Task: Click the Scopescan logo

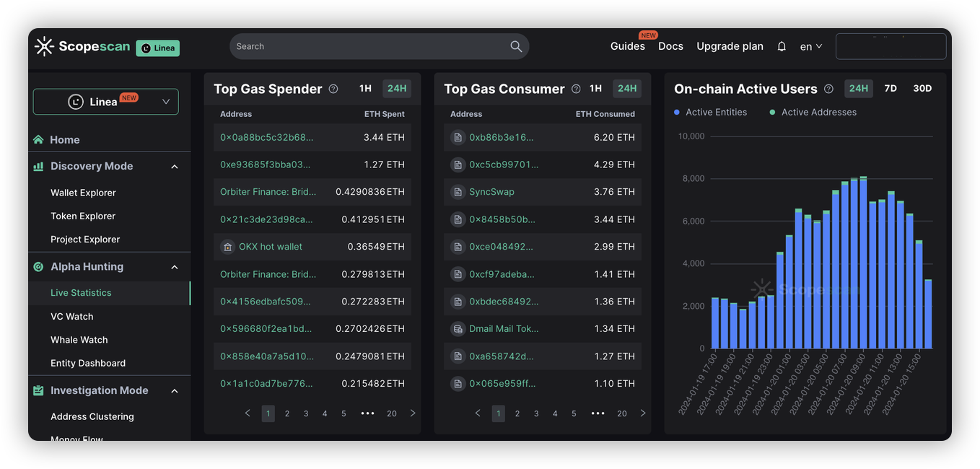Action: click(x=82, y=46)
